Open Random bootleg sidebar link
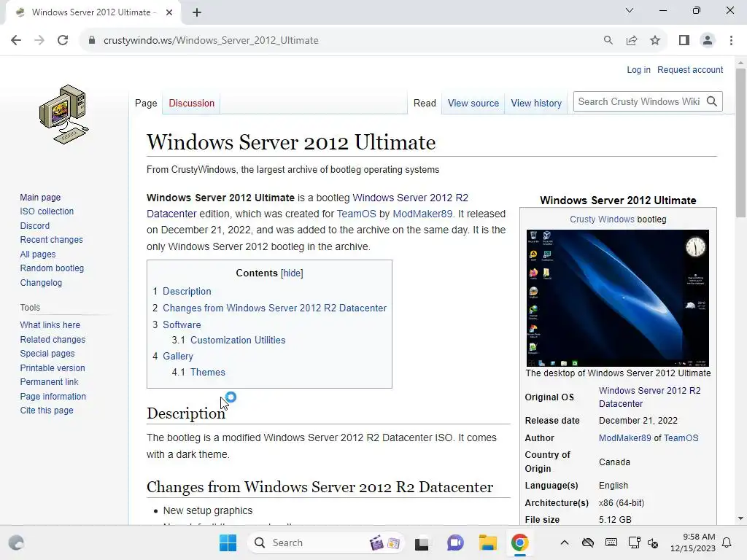747x560 pixels. (x=52, y=268)
